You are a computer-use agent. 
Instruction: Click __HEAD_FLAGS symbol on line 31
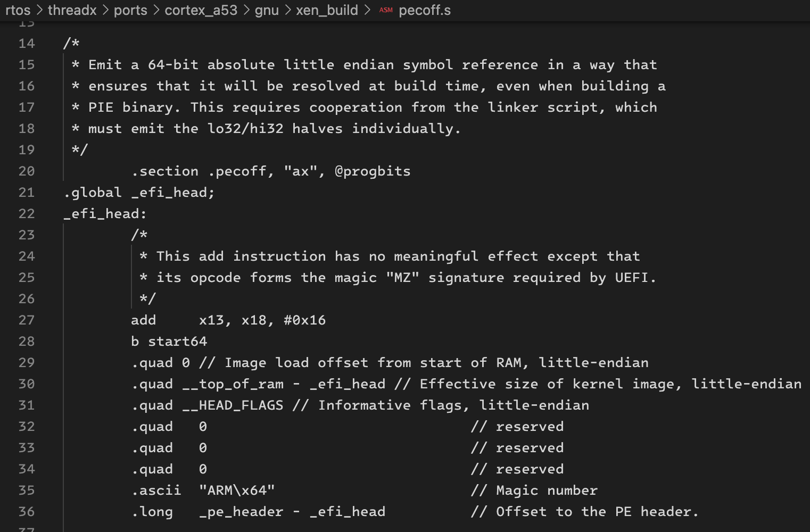(x=233, y=405)
